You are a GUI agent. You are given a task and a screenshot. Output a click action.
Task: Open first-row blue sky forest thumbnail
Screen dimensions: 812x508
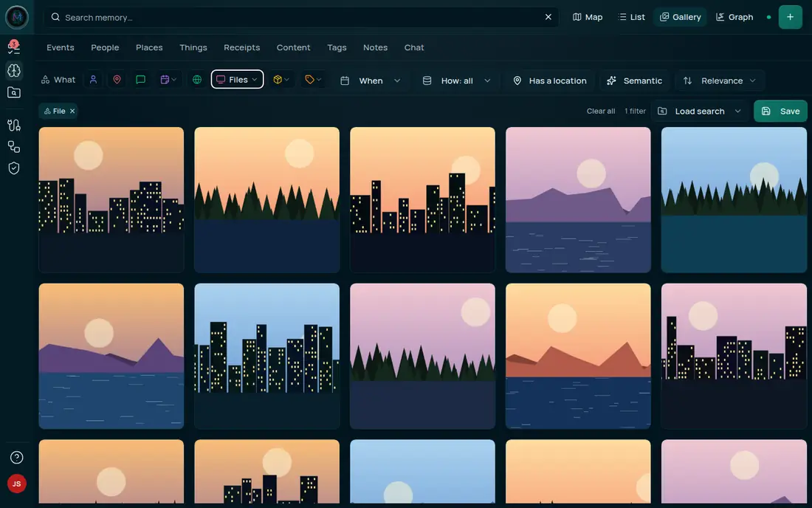734,200
